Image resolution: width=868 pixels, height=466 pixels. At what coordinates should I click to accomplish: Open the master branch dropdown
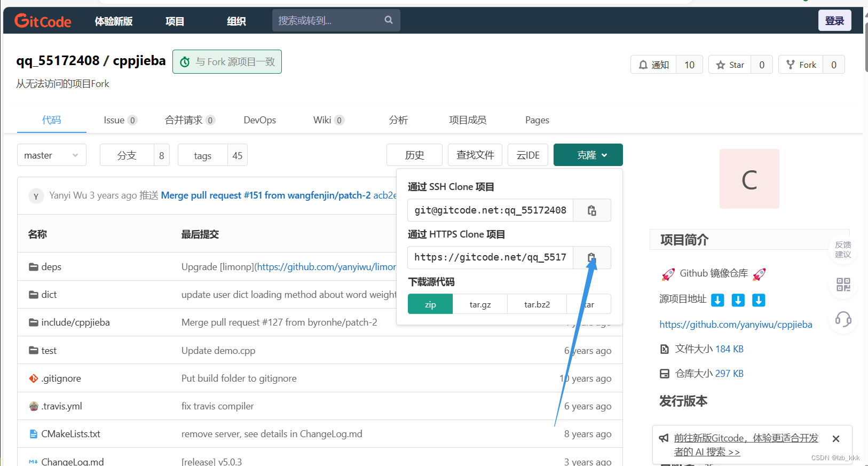tap(52, 155)
